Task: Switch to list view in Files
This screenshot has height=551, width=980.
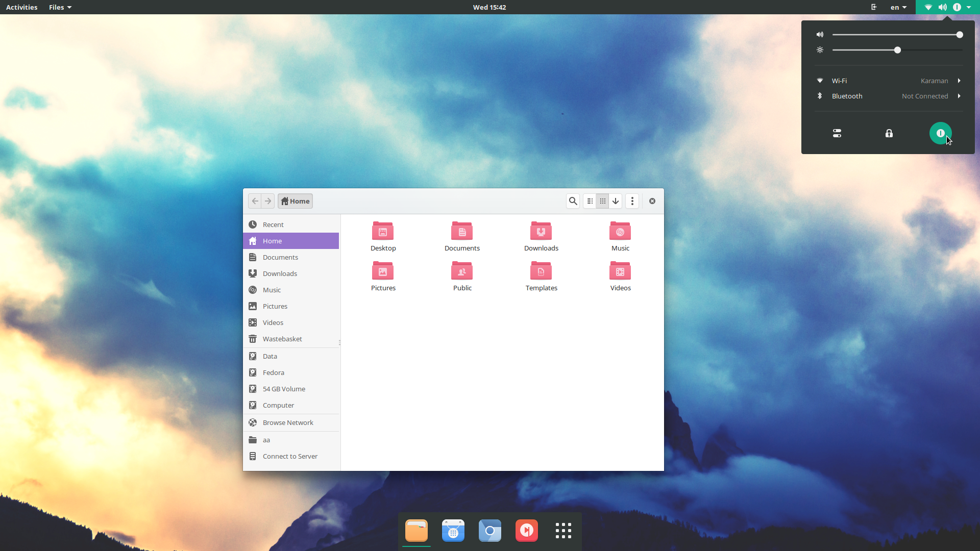Action: pos(590,201)
